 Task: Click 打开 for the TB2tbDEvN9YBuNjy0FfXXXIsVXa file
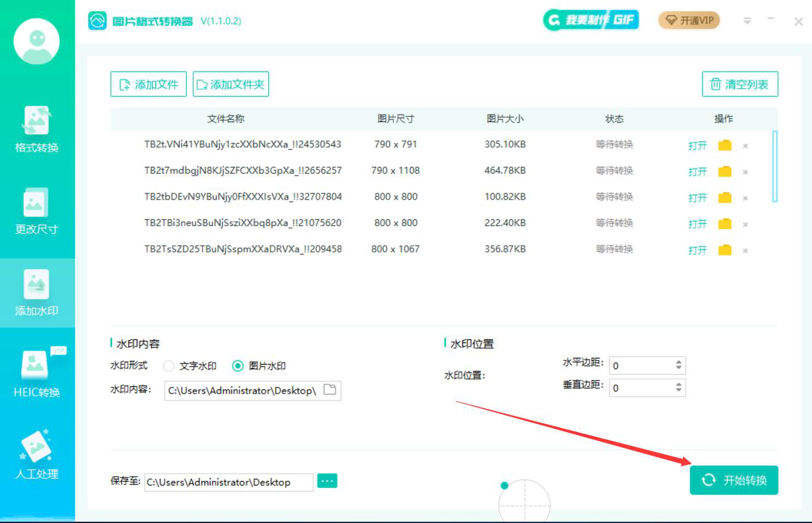click(697, 198)
